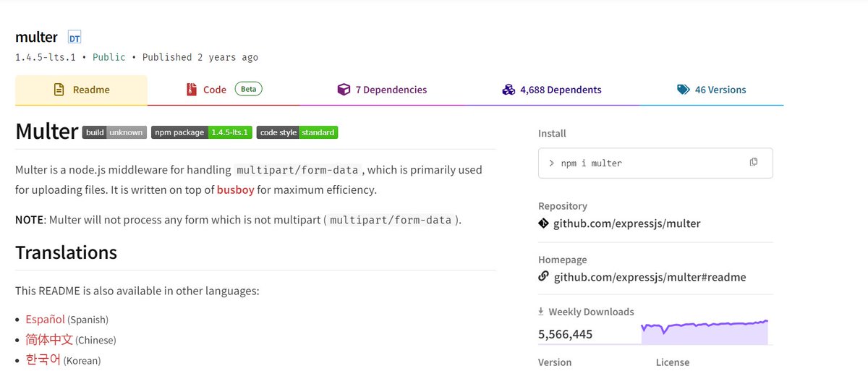Select the npm i multer command text
Viewport: 868px width, 371px height.
pyautogui.click(x=591, y=163)
